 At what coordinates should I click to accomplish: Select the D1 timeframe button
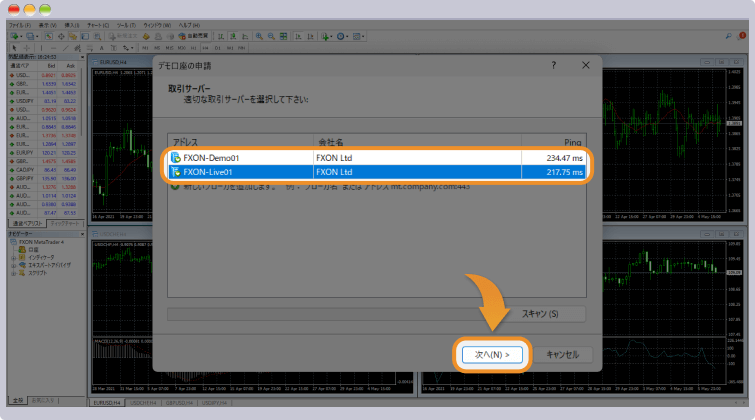click(x=218, y=48)
